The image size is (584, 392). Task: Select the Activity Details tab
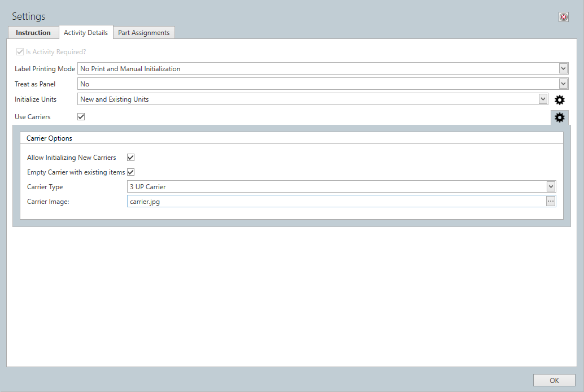pos(86,33)
